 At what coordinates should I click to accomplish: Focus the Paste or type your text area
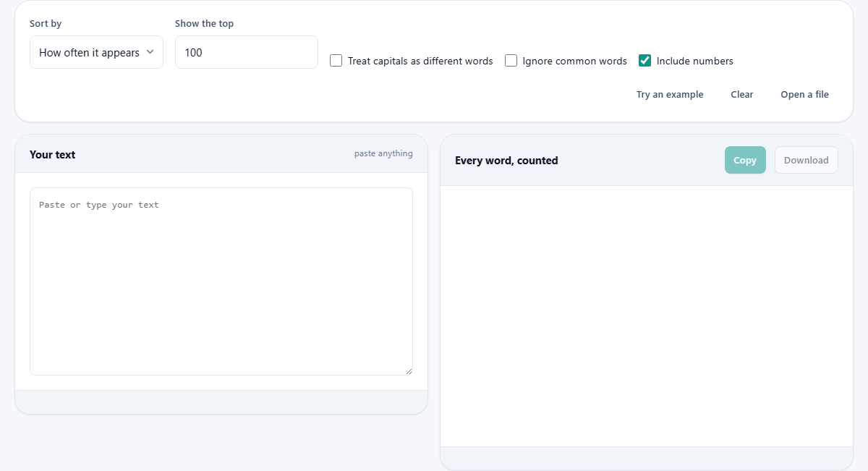click(221, 281)
